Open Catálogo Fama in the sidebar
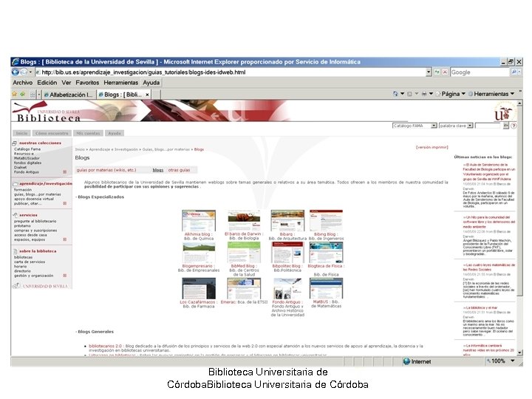532x399 pixels. pos(27,149)
